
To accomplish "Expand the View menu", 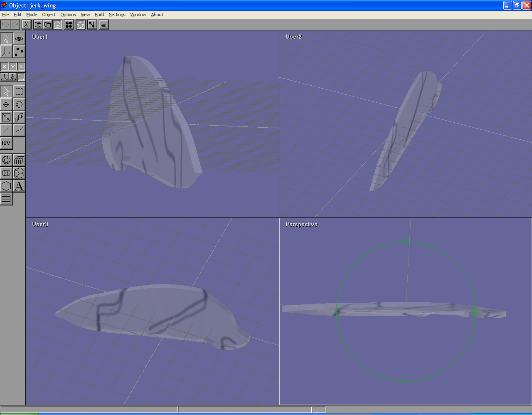I will coord(85,15).
